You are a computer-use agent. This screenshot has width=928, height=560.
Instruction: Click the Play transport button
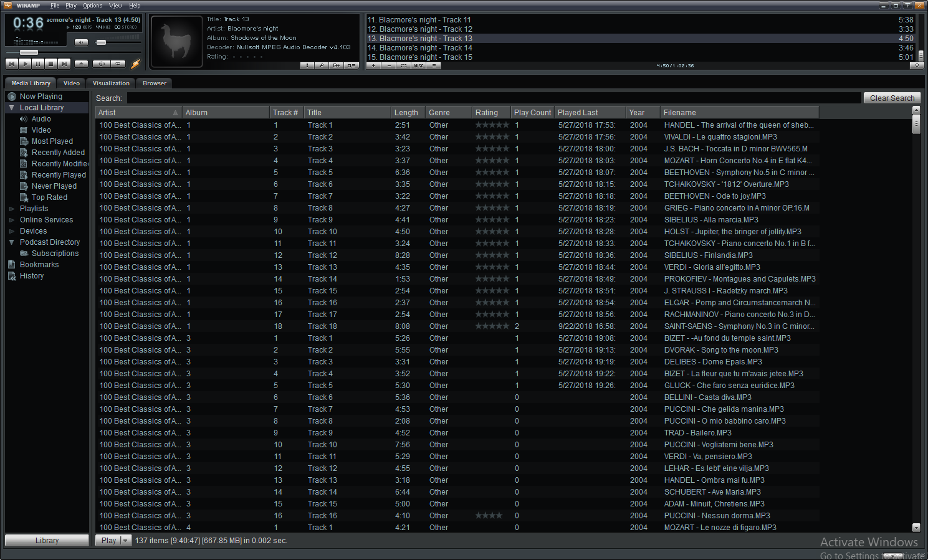(25, 64)
